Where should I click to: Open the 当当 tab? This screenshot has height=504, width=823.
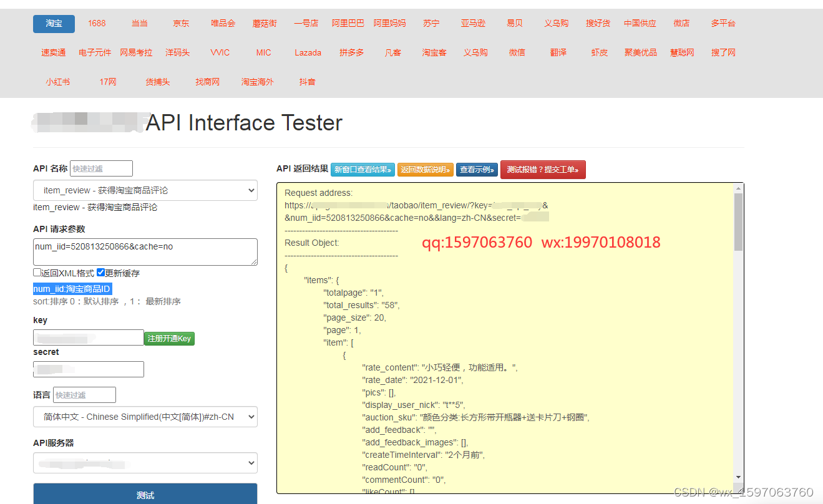click(140, 24)
